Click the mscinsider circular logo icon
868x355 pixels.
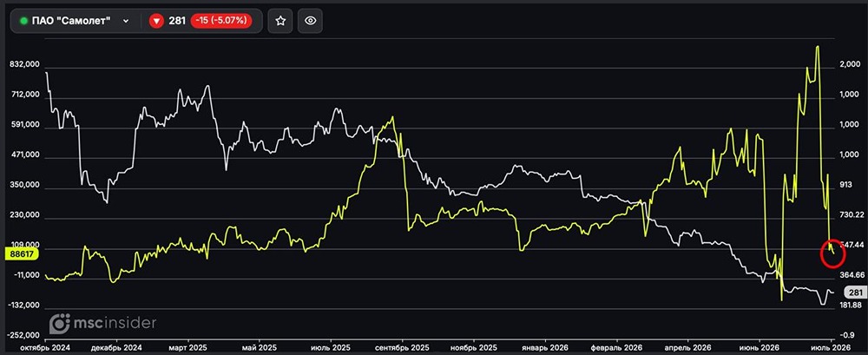point(60,324)
